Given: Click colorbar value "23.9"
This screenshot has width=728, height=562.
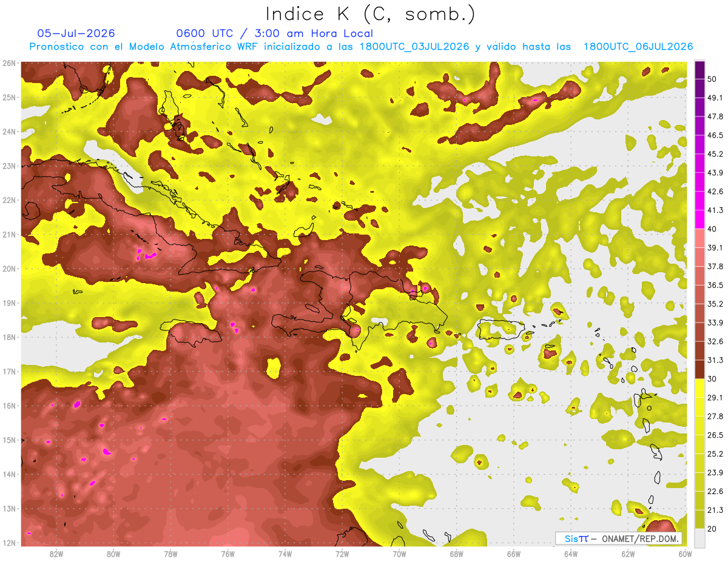Looking at the screenshot, I should (715, 472).
